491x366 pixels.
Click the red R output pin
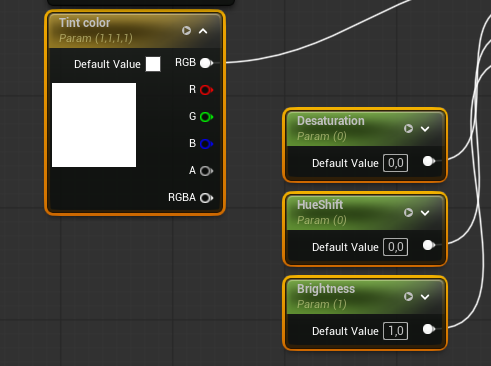click(206, 90)
